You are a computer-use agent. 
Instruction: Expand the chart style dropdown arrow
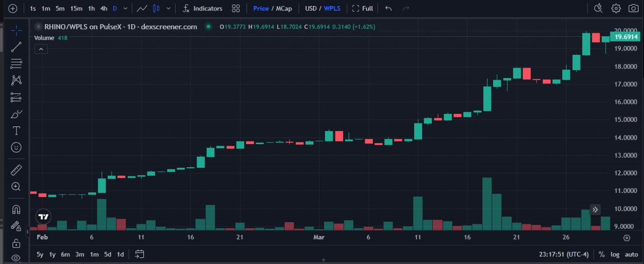pos(169,8)
